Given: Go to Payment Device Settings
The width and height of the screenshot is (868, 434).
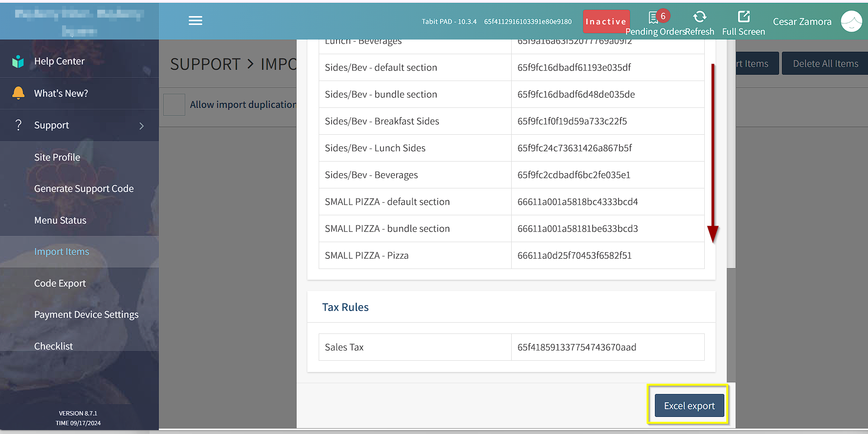Looking at the screenshot, I should pyautogui.click(x=86, y=314).
